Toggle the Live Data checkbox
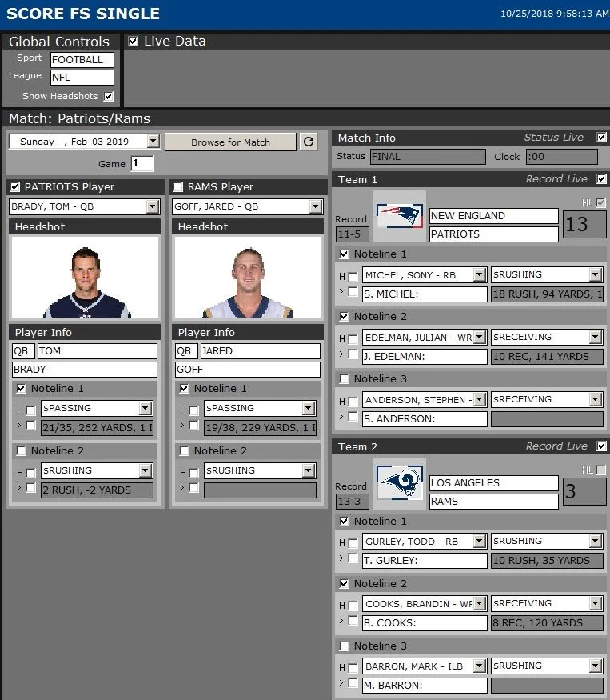Image resolution: width=610 pixels, height=700 pixels. coord(133,42)
